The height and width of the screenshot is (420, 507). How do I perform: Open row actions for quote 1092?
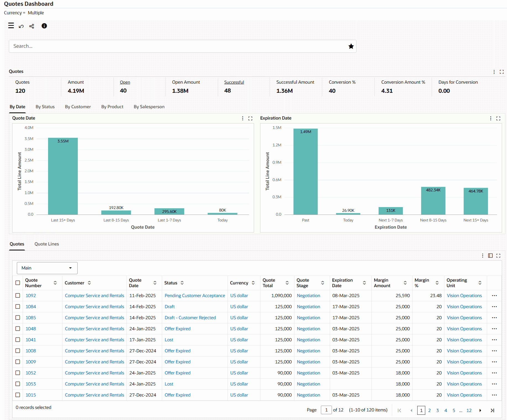pyautogui.click(x=494, y=296)
